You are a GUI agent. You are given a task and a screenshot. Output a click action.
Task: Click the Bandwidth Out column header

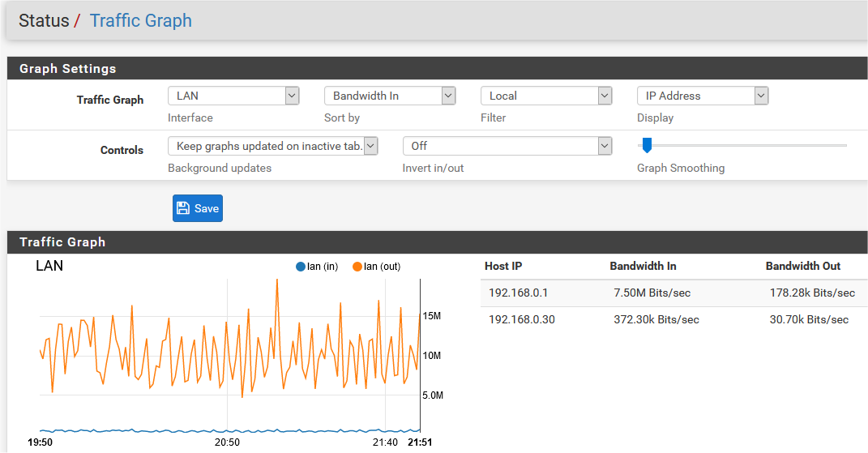tap(802, 266)
